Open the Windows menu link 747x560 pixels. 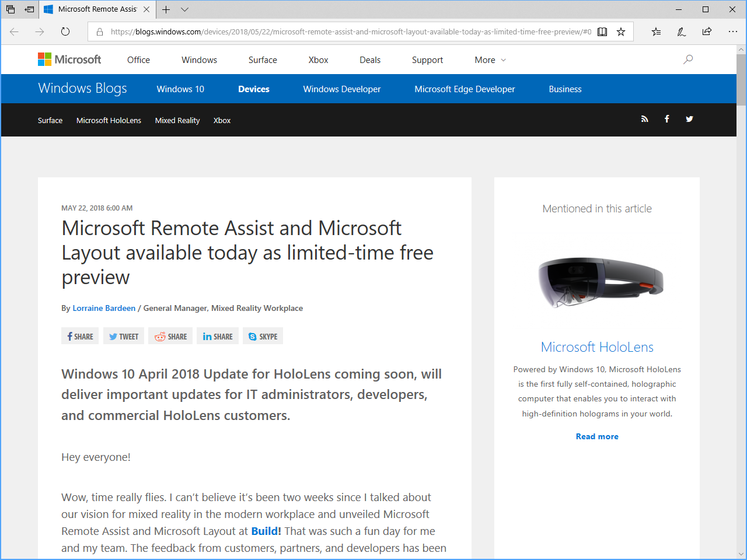click(x=199, y=60)
